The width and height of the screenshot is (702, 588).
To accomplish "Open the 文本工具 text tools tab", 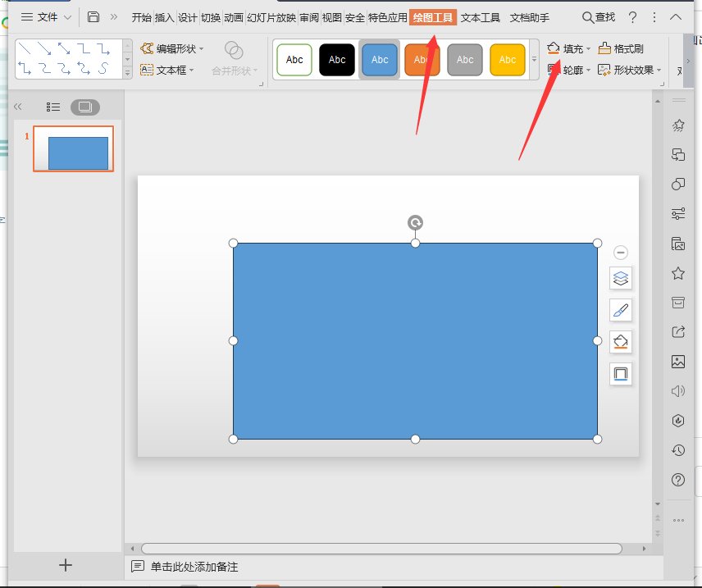I will pyautogui.click(x=481, y=17).
